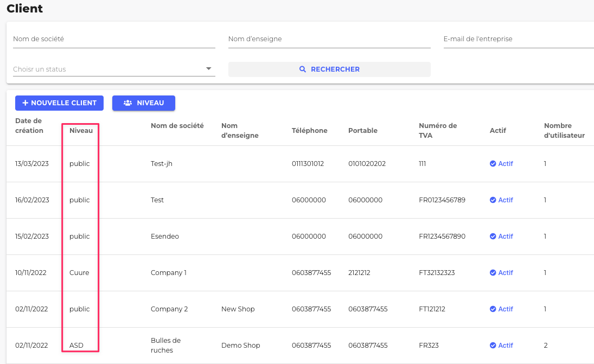Click the Actif check icon for Company 2

[x=493, y=309]
